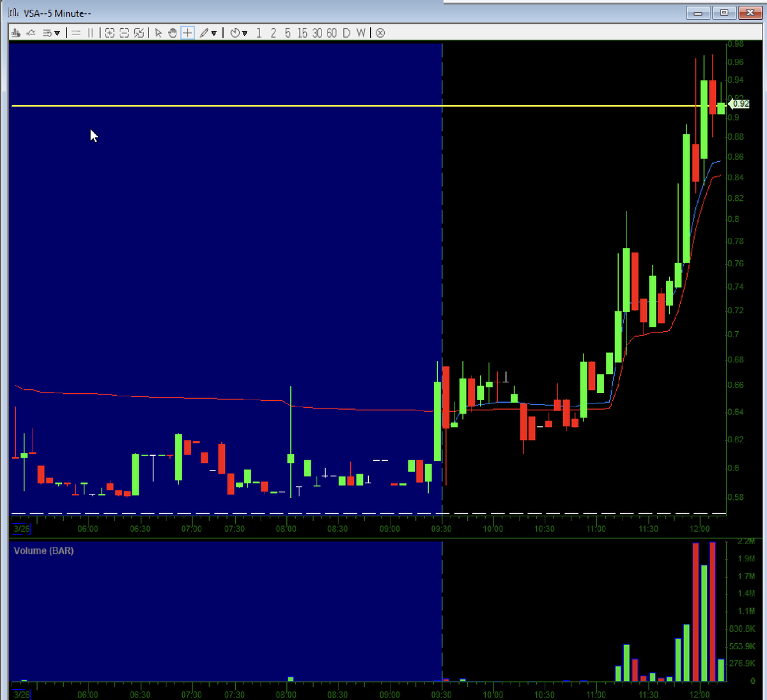Add a horizontal line tool

(x=76, y=33)
